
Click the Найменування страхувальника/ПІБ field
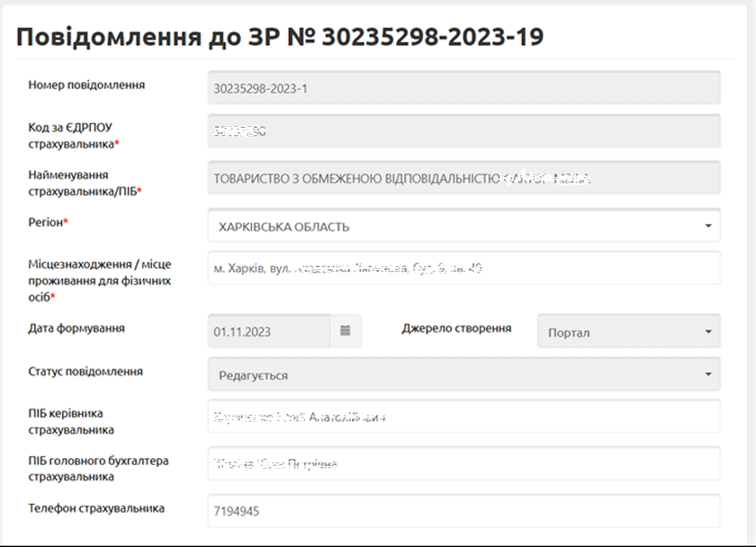click(x=463, y=178)
